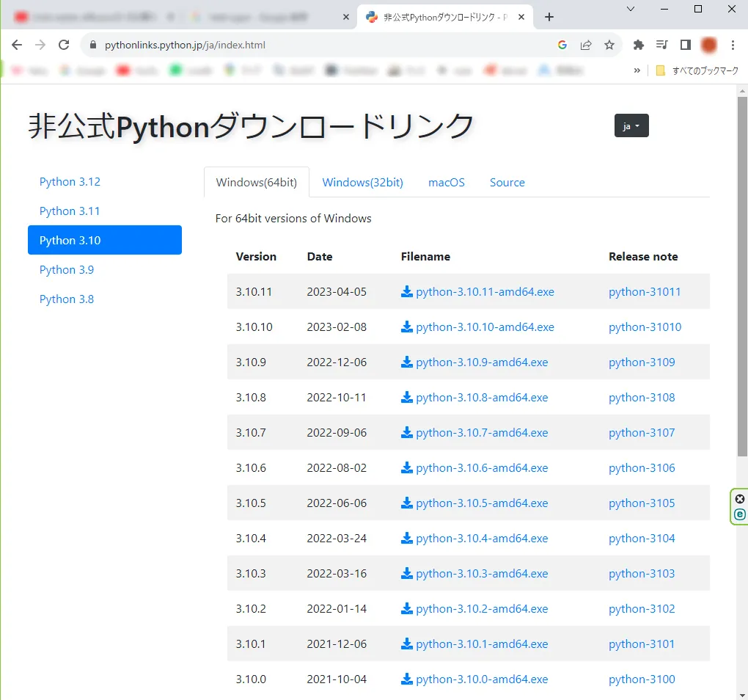Click the Filename column header
Image resolution: width=748 pixels, height=700 pixels.
pyautogui.click(x=425, y=257)
